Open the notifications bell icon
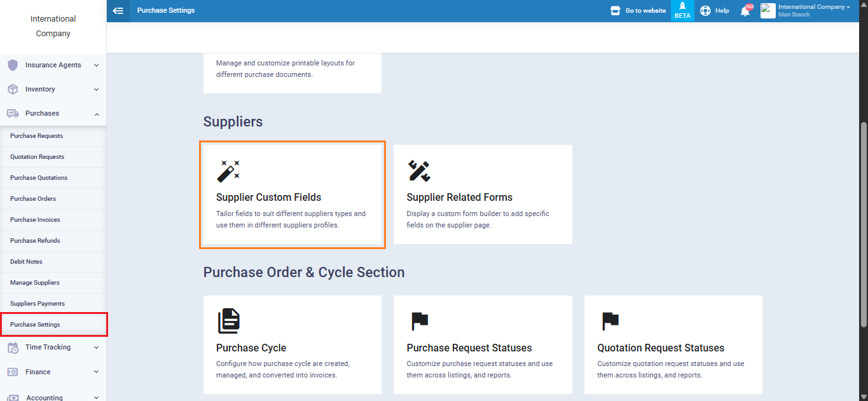Viewport: 868px width, 401px height. point(745,11)
